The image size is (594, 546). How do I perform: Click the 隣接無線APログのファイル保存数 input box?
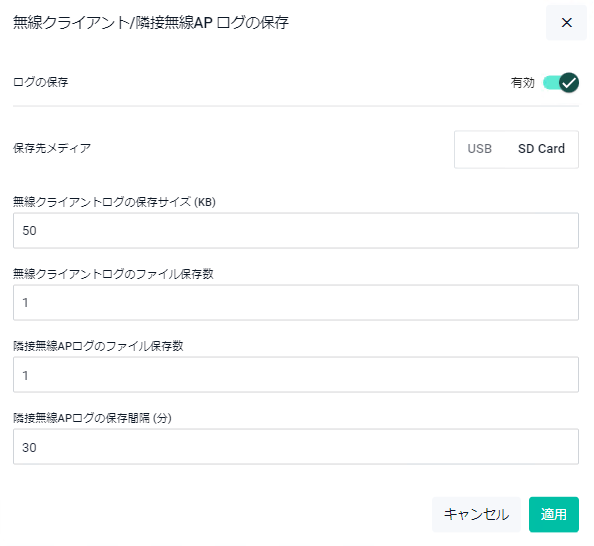296,374
